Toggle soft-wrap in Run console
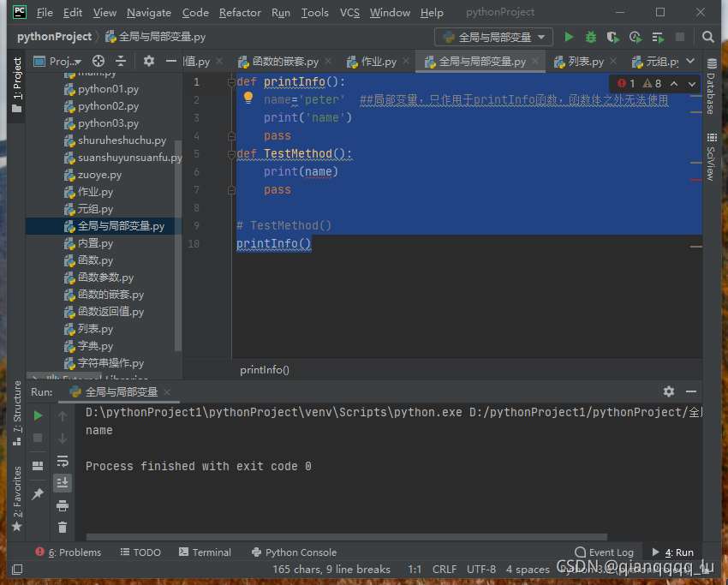The height and width of the screenshot is (585, 728). pyautogui.click(x=63, y=461)
